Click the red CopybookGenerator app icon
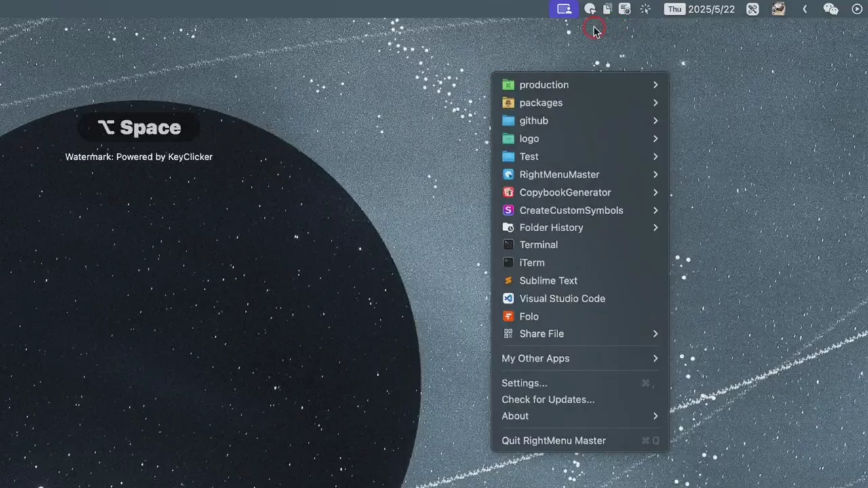 click(x=508, y=192)
